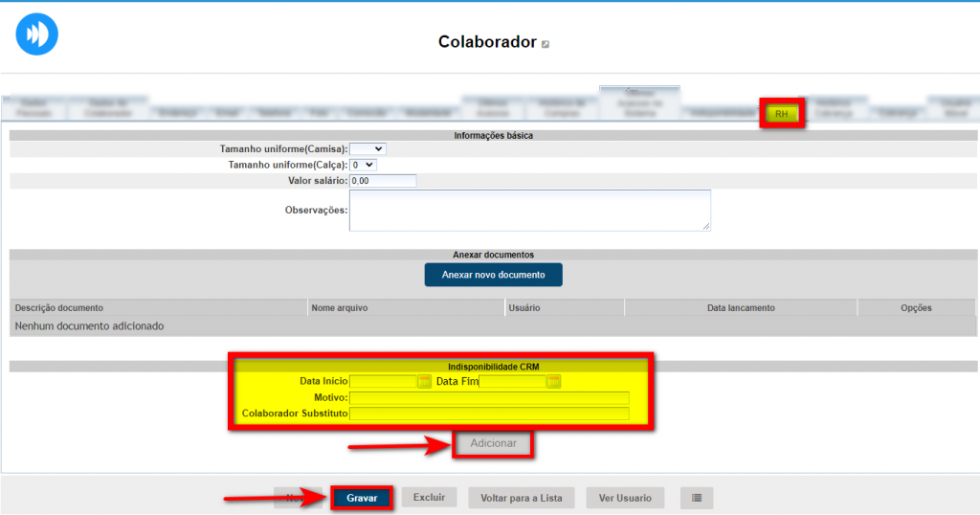Click the list menu icon button
Viewport: 980px width, 515px height.
click(697, 498)
